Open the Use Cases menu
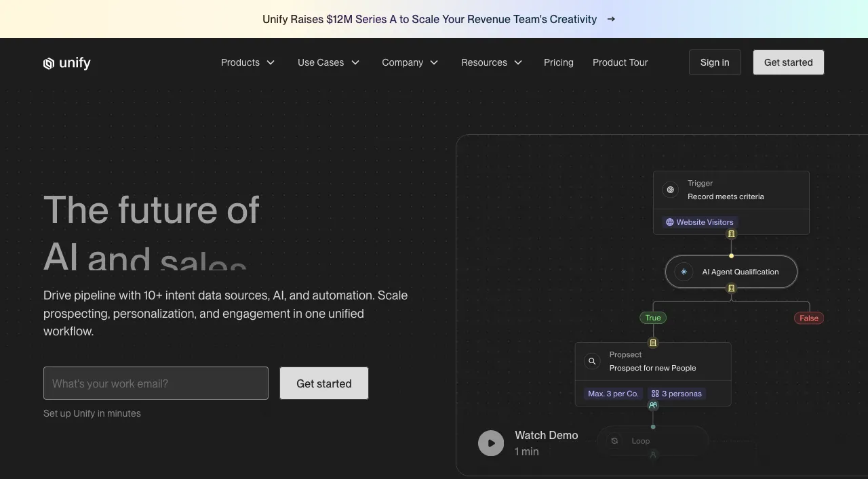 coord(329,62)
